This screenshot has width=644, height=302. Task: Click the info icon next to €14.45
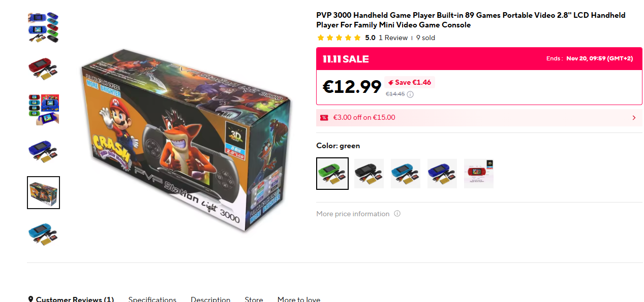(x=410, y=94)
